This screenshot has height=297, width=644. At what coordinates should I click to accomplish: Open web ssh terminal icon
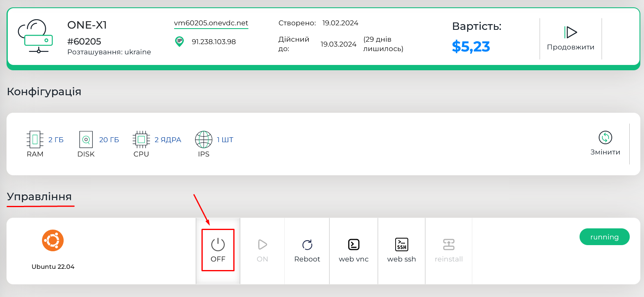coord(402,244)
